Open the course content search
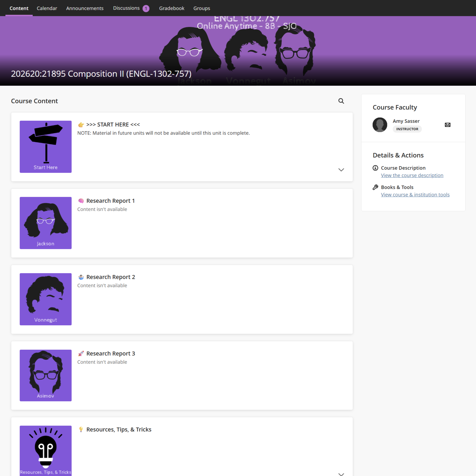 pyautogui.click(x=341, y=101)
